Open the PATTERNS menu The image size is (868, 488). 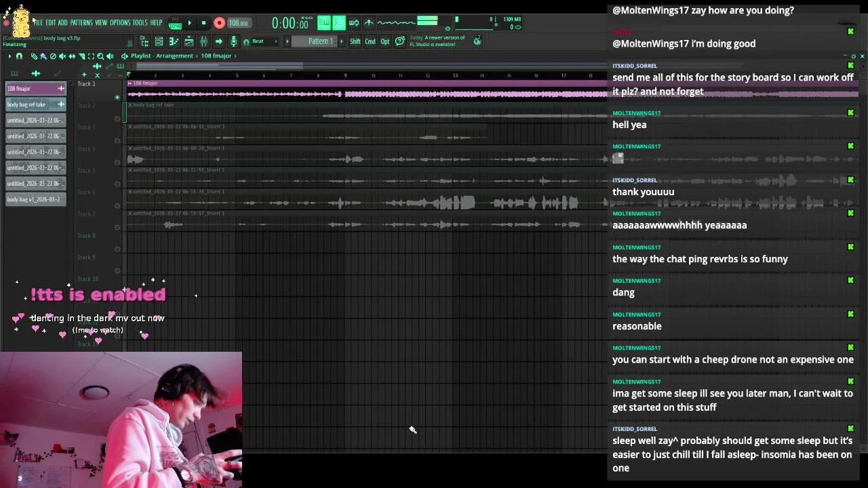coord(81,22)
